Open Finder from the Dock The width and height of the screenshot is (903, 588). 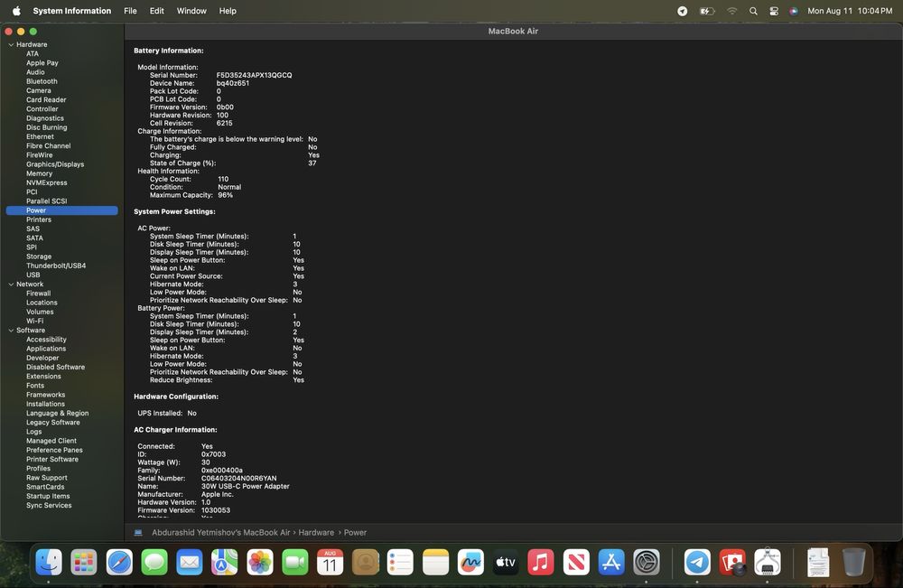pyautogui.click(x=49, y=562)
